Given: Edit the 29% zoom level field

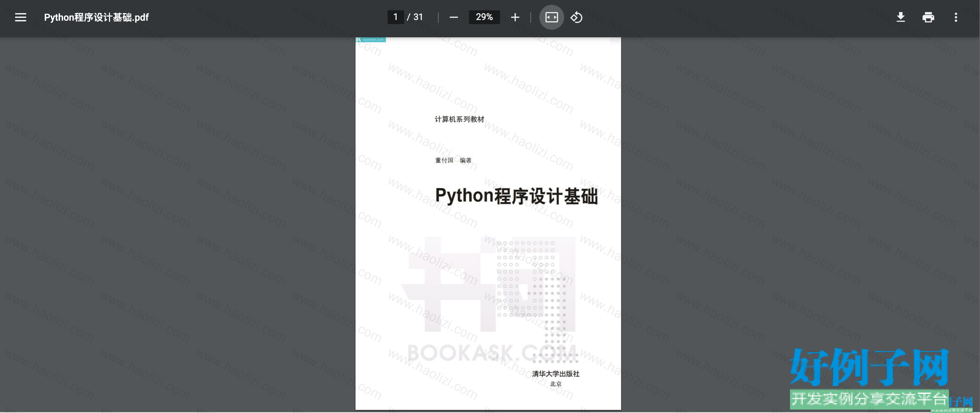Looking at the screenshot, I should click(x=484, y=17).
